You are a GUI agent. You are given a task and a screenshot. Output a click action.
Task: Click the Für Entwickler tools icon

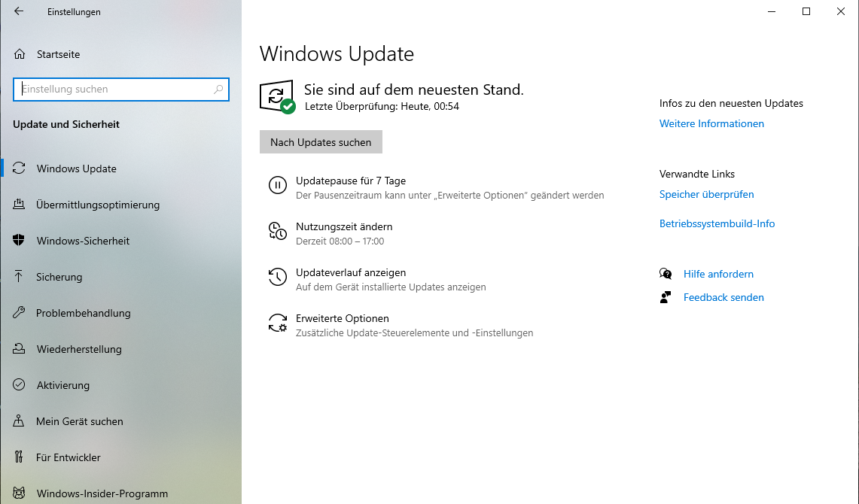pyautogui.click(x=19, y=457)
